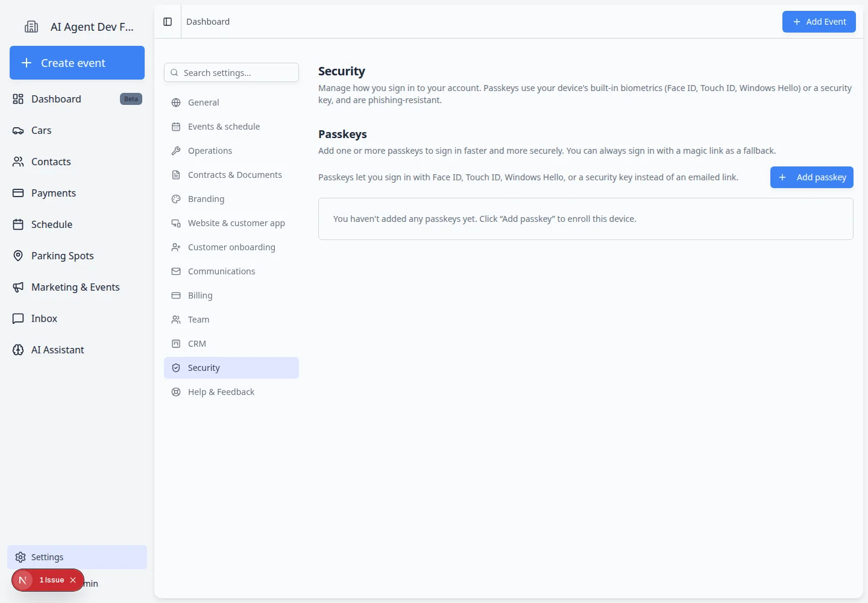Click the Inbox message icon
Viewport: 868px width, 603px height.
point(18,318)
